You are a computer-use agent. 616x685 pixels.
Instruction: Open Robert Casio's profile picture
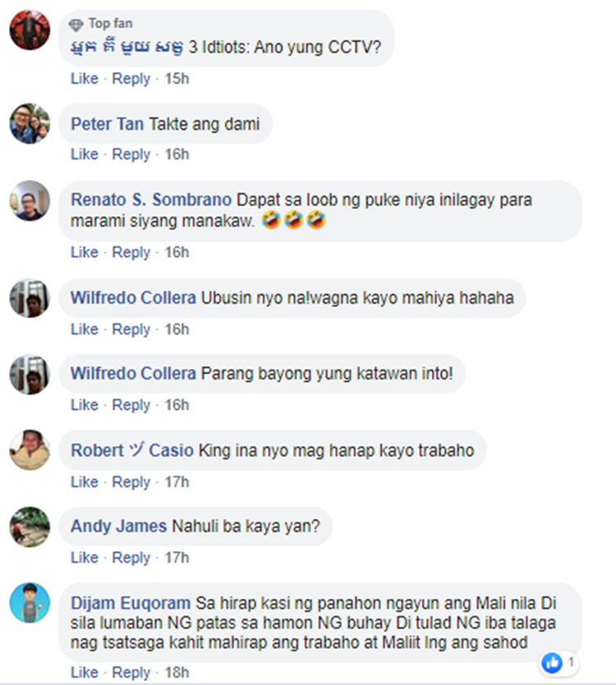tap(30, 450)
